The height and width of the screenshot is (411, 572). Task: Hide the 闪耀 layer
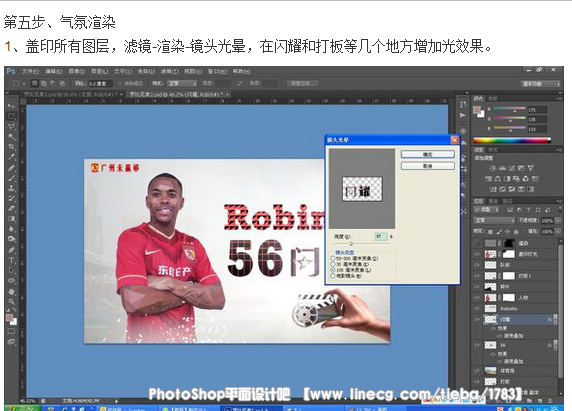pyautogui.click(x=477, y=319)
